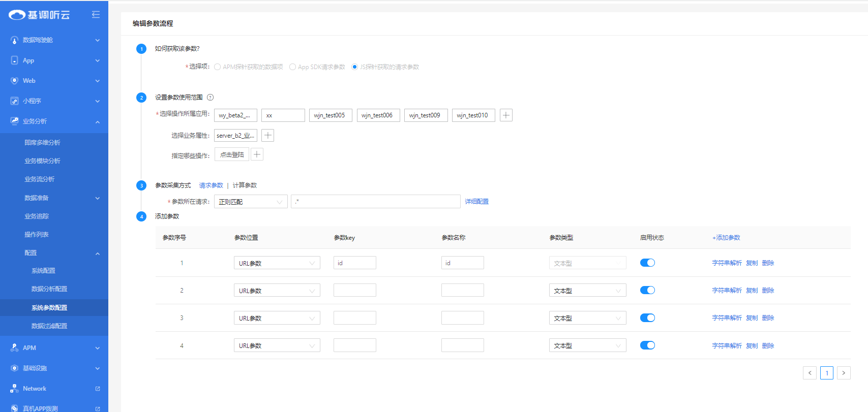Add a business attribute with plus button

coord(268,135)
